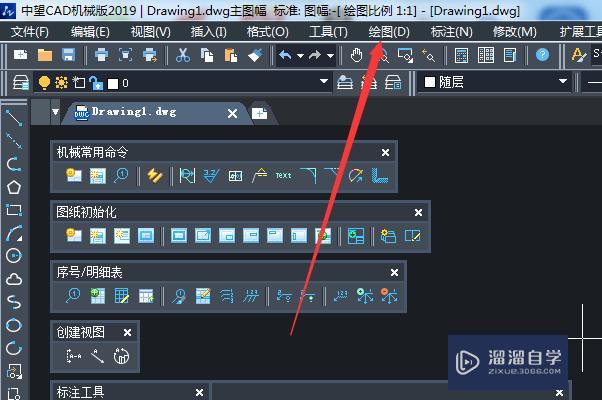602x400 pixels.
Task: Click the paste clipboard icon
Action: coord(231,55)
